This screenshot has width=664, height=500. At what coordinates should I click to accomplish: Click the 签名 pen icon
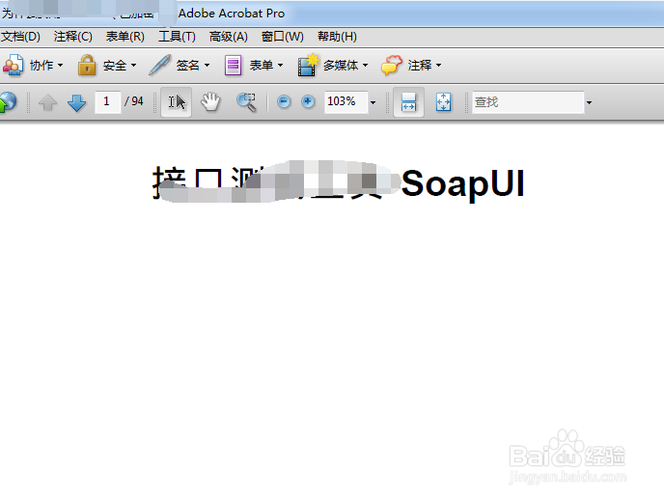click(x=160, y=65)
